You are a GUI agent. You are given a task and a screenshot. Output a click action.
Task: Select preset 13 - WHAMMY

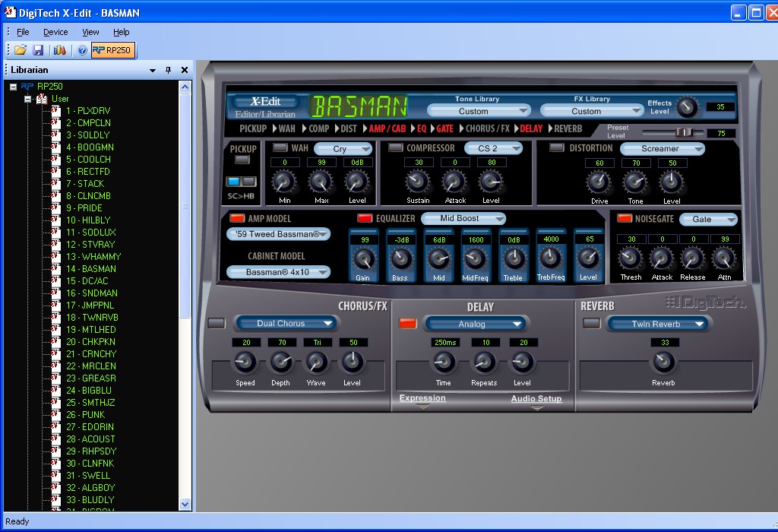[x=93, y=257]
